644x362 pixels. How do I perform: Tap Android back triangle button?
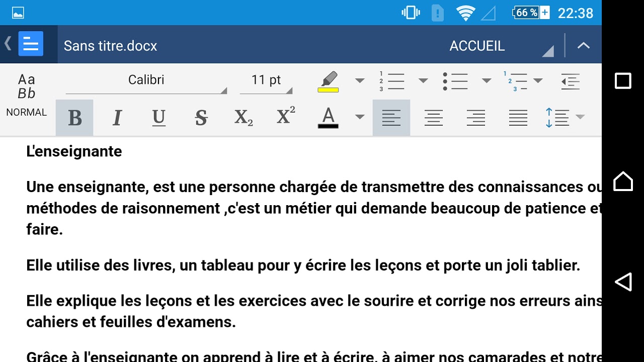pyautogui.click(x=623, y=282)
